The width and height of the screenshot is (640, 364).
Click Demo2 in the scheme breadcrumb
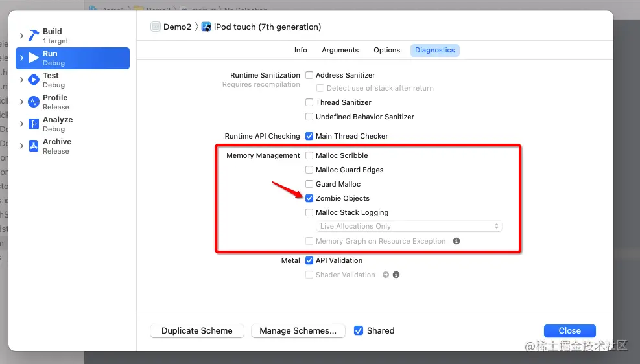click(x=177, y=27)
